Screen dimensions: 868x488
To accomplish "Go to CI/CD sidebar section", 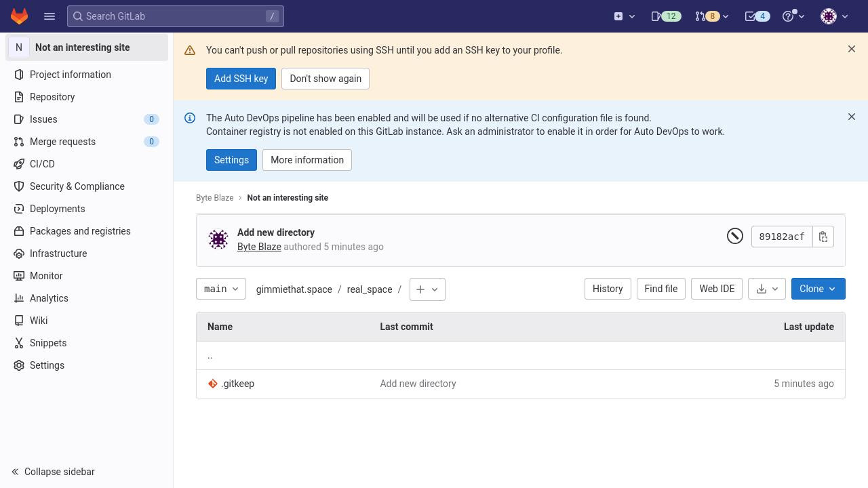I will pos(42,164).
